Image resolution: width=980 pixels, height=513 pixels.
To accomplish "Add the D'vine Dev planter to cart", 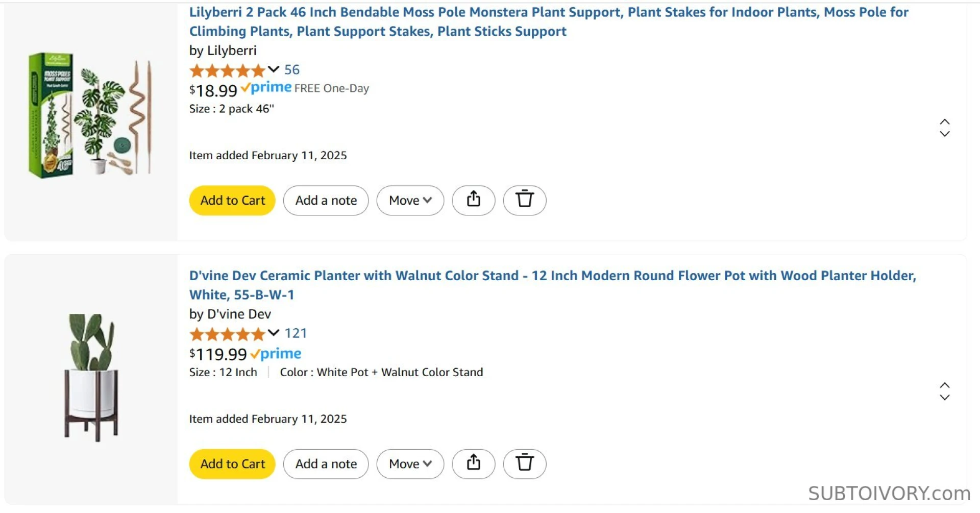I will pyautogui.click(x=232, y=463).
